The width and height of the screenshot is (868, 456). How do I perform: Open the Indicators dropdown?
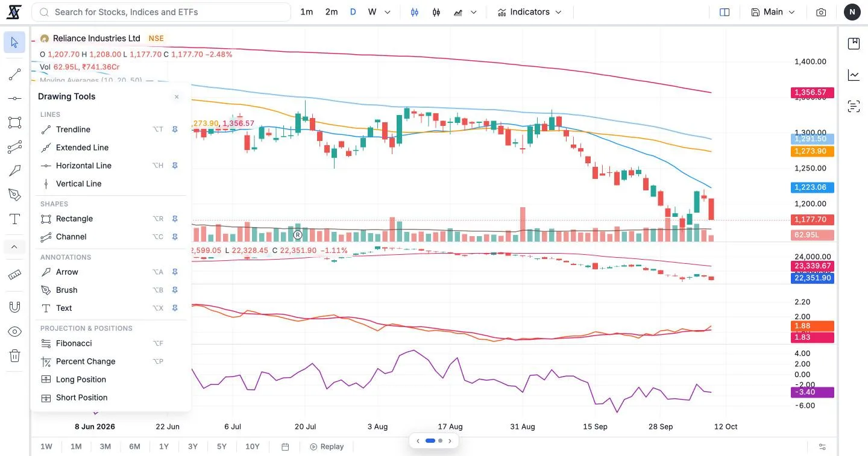529,12
